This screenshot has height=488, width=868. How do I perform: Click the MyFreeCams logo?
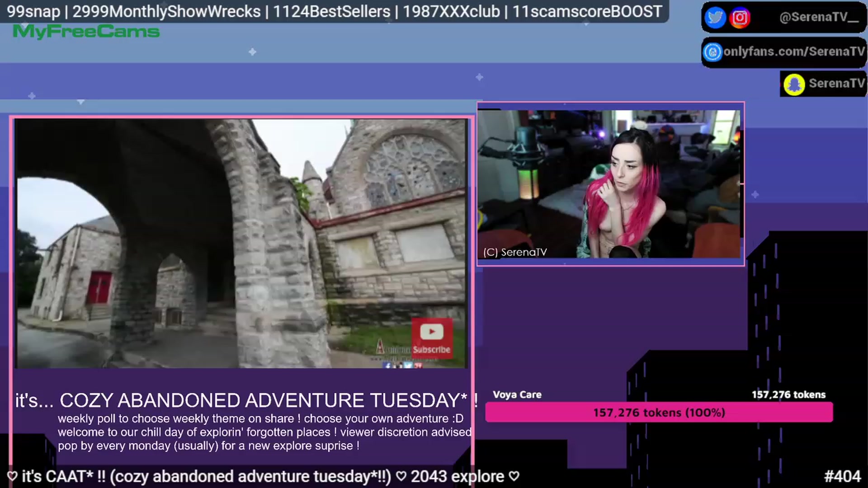86,32
